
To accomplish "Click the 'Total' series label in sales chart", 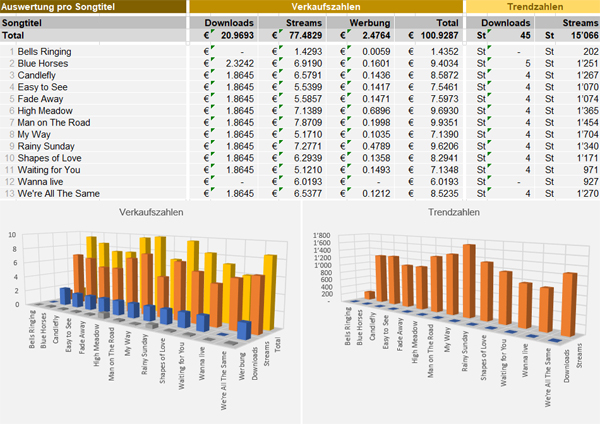I will pos(278,344).
